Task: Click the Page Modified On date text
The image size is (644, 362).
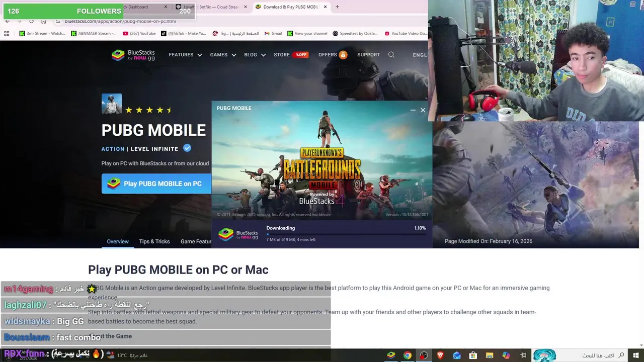Action: (x=489, y=241)
